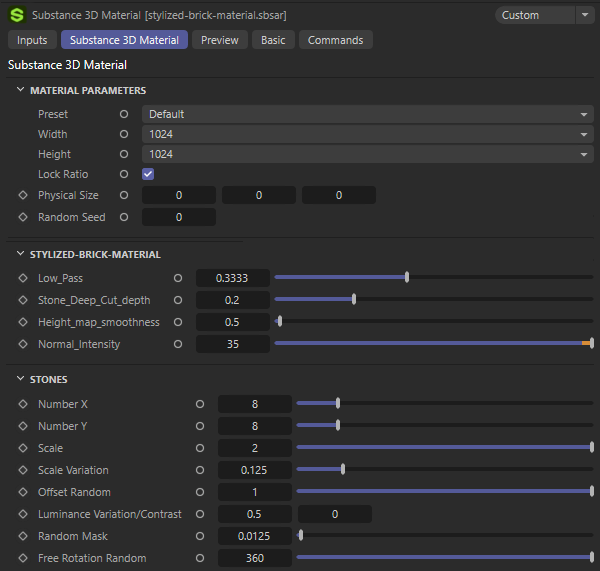Click the Low_Pass value field 0.3333
600x571 pixels.
(x=233, y=278)
